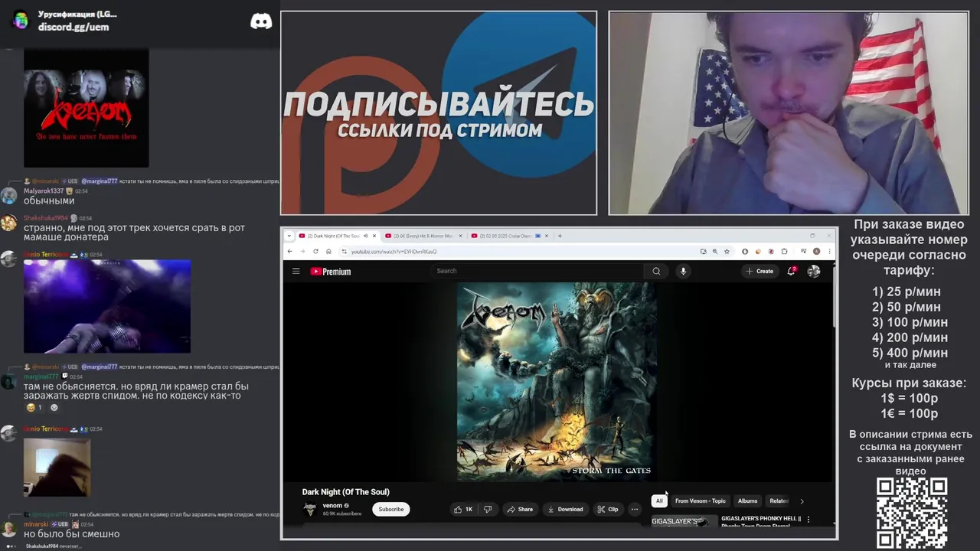The image size is (980, 551).
Task: Close the third browser tab
Action: click(547, 236)
